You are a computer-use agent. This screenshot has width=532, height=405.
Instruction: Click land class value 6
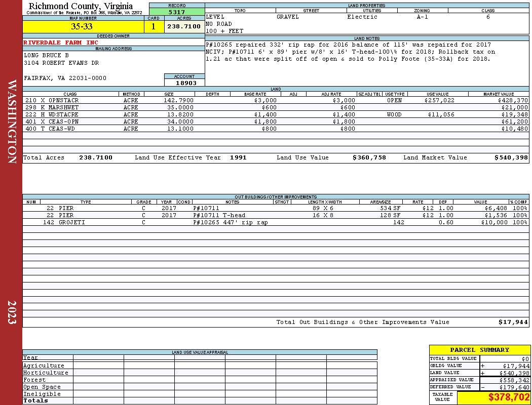[x=488, y=17]
